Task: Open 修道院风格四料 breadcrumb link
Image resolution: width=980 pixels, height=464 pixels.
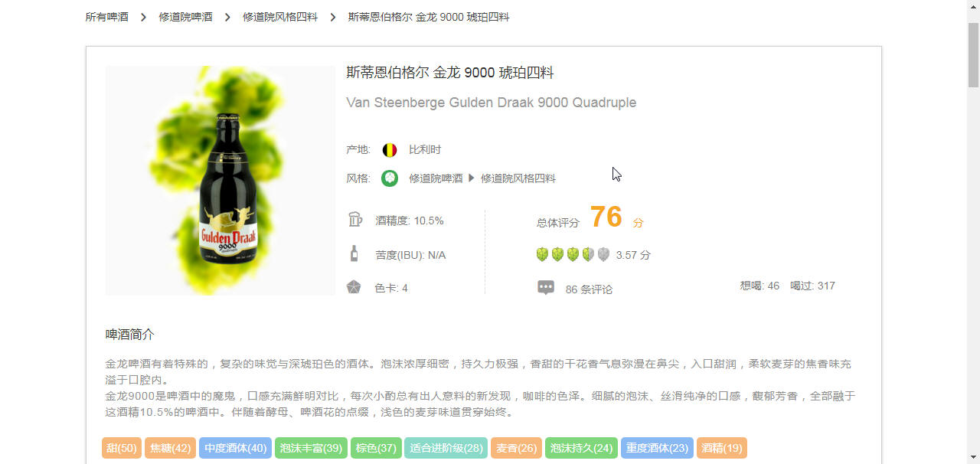Action: 280,17
